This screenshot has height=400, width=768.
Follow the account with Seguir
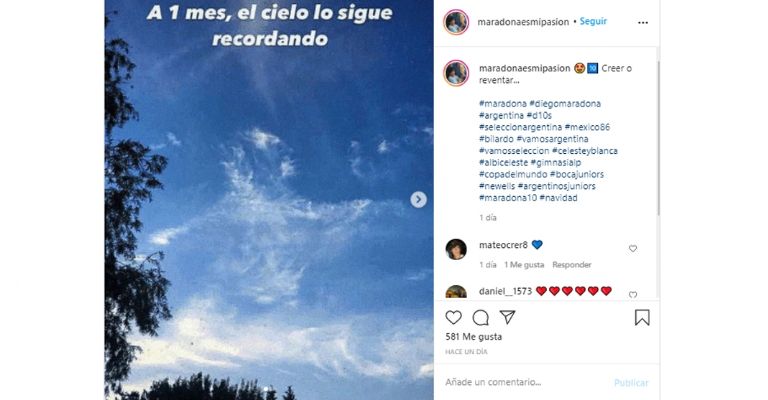593,21
